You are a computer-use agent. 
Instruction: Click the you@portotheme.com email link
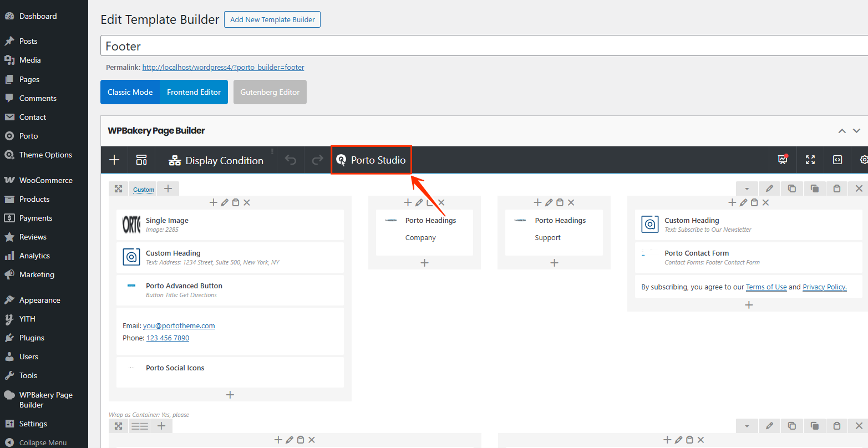pos(179,325)
